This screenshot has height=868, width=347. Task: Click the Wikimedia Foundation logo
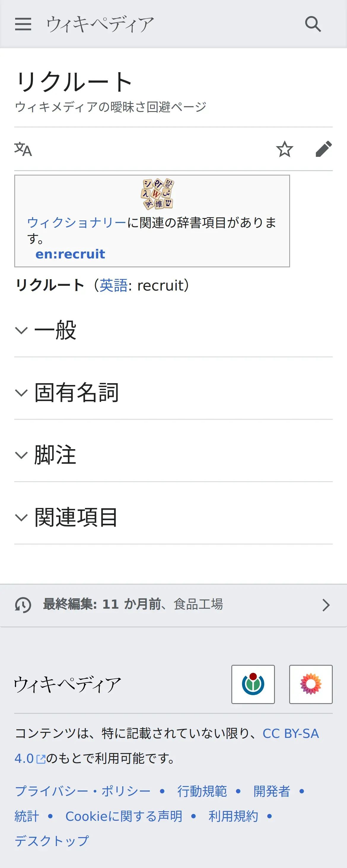point(253,684)
